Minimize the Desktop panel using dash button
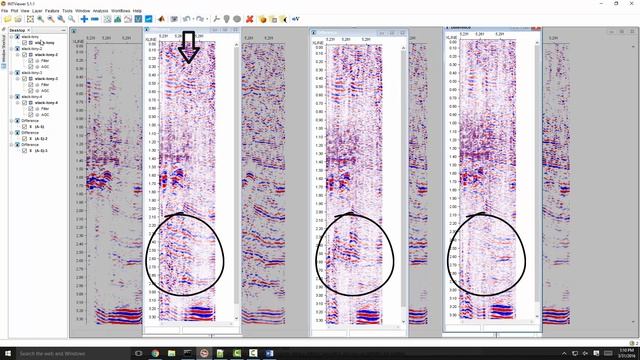 [63, 30]
